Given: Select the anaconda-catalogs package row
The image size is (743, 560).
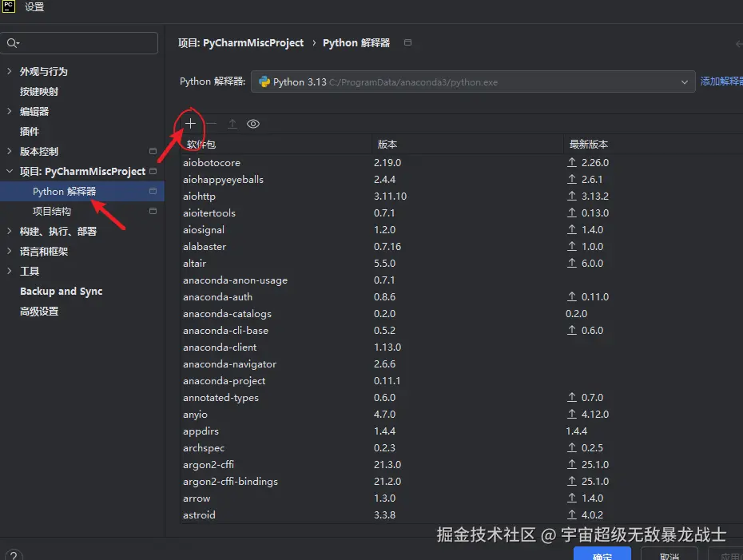Looking at the screenshot, I should point(462,314).
